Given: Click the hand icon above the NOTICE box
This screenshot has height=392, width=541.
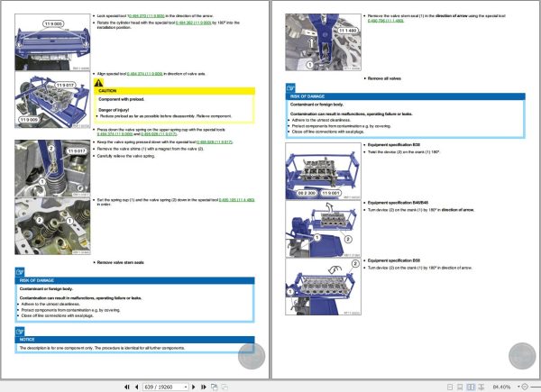Looking at the screenshot, I should click(20, 332).
